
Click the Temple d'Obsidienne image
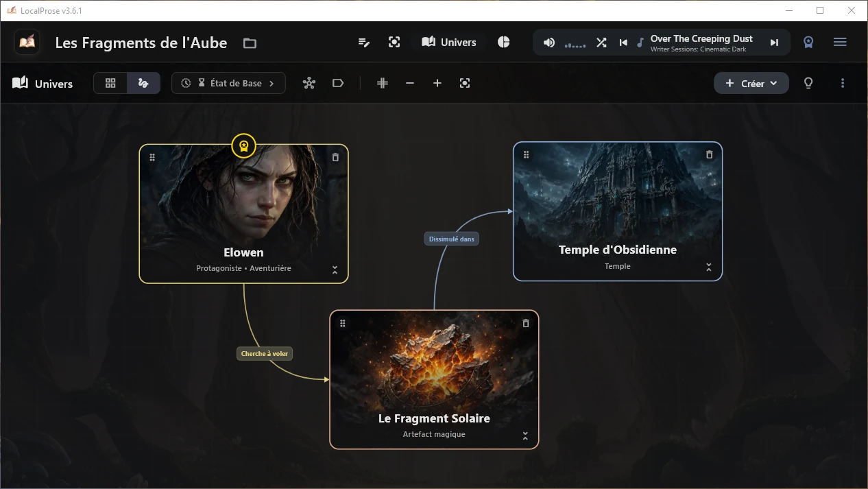pyautogui.click(x=618, y=192)
